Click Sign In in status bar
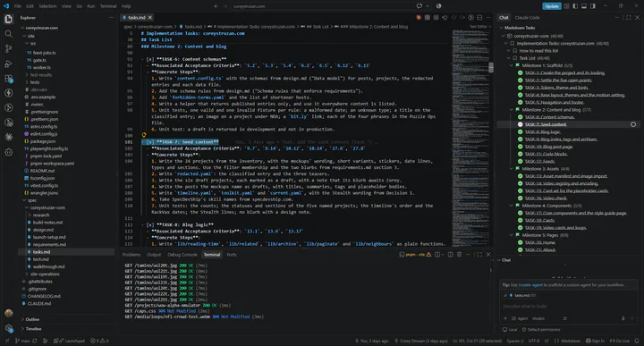The width and height of the screenshot is (644, 346). (595, 341)
